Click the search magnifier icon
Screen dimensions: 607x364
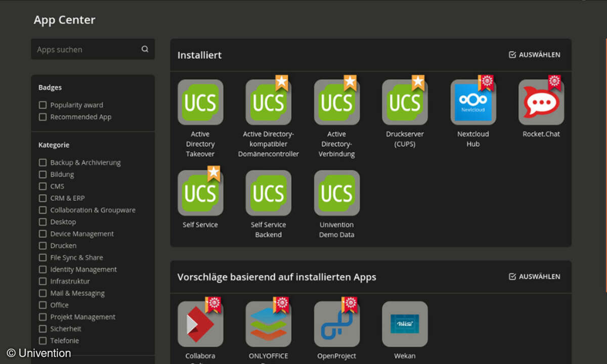click(x=145, y=49)
